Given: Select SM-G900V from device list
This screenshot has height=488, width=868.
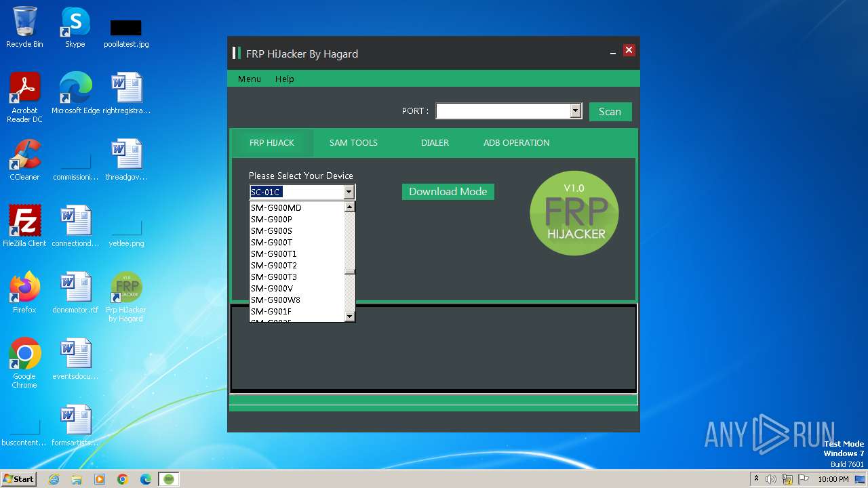Looking at the screenshot, I should (x=297, y=288).
